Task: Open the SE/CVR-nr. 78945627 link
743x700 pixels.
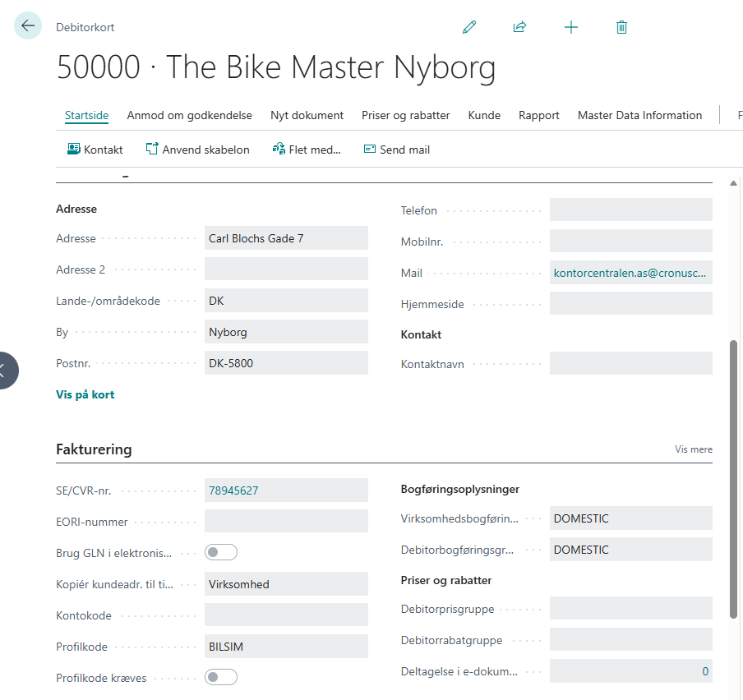Action: click(233, 490)
